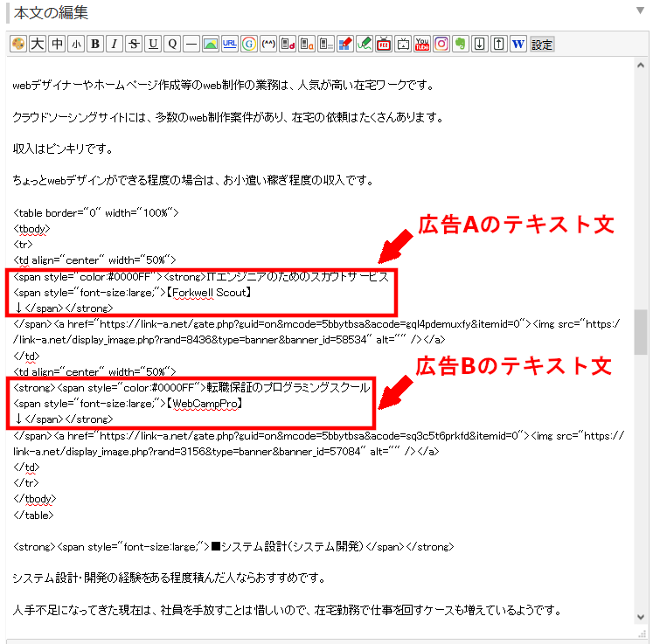Viewport: 653px width, 644px height.
Task: Apply medium font size 中
Action: click(57, 44)
